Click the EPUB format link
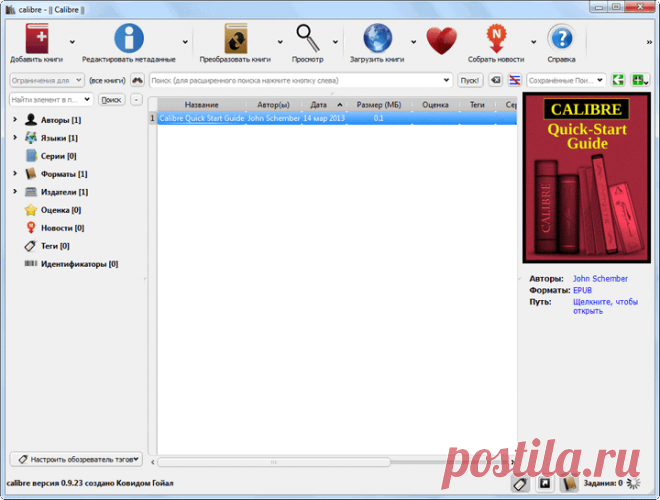This screenshot has height=500, width=660. (583, 290)
